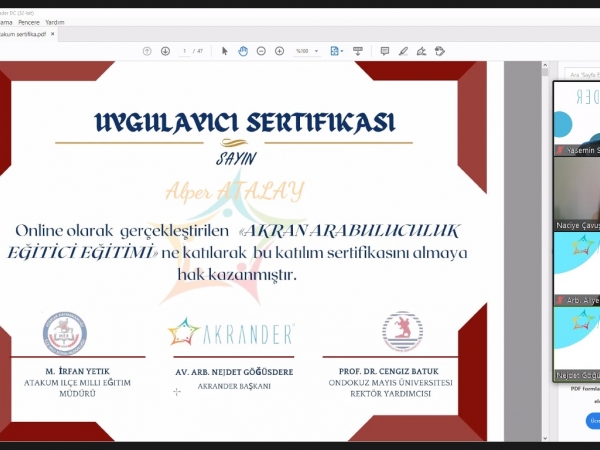Screen dimensions: 600x450
Task: Click the scrolling mode toolbar icon
Action: tap(358, 51)
